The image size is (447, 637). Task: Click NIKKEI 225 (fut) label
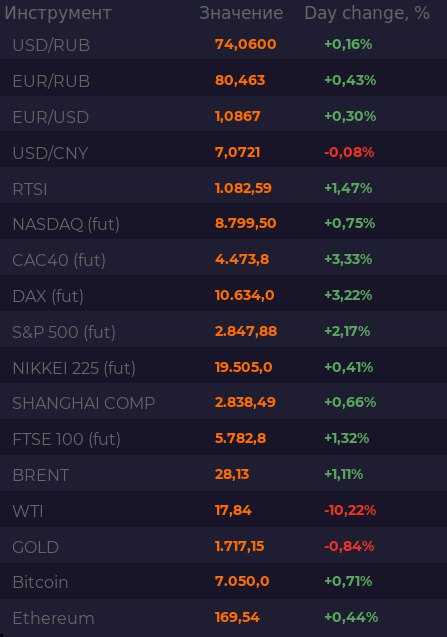pos(74,368)
